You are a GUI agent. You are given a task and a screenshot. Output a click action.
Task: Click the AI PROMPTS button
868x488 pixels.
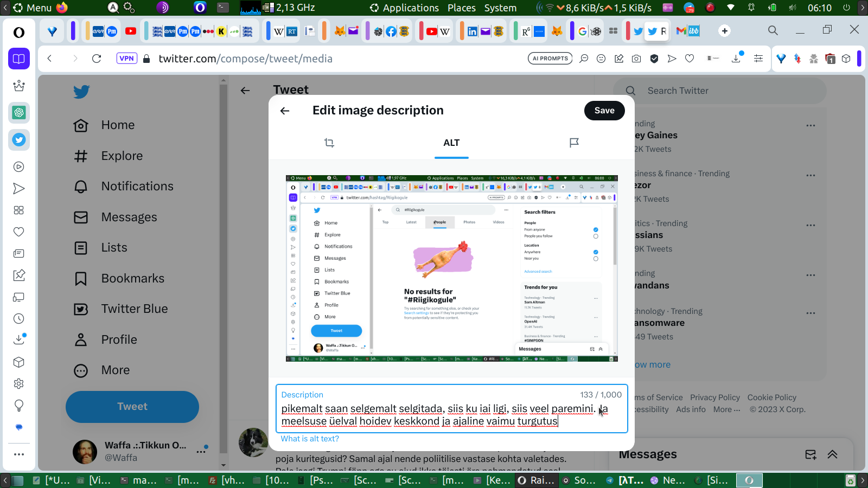coord(550,59)
